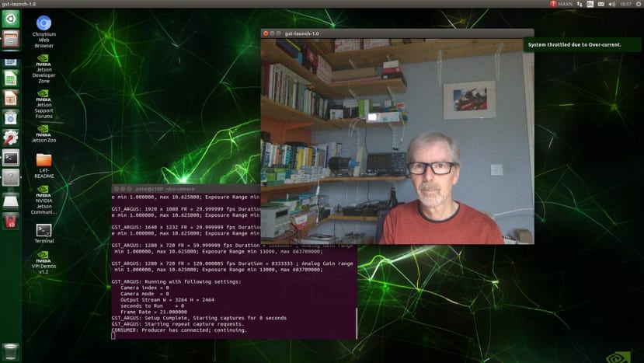Close the gst-launch-1.0 preview window

click(266, 33)
